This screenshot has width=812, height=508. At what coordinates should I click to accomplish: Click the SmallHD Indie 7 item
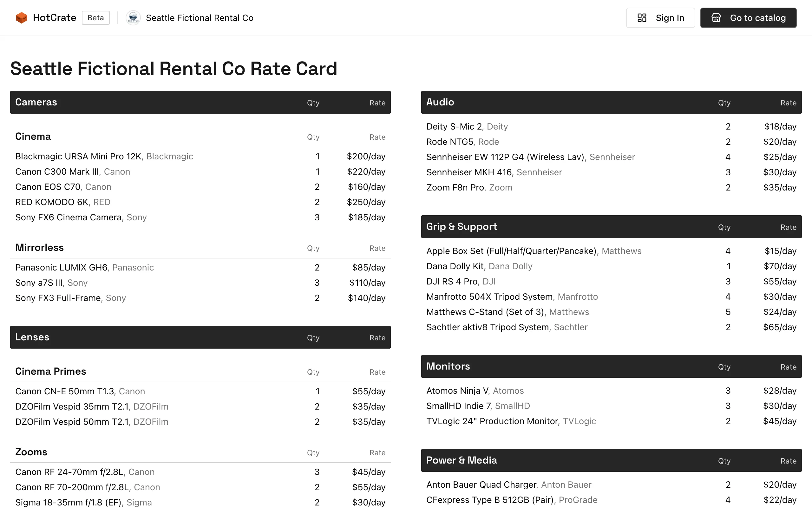[611, 406]
